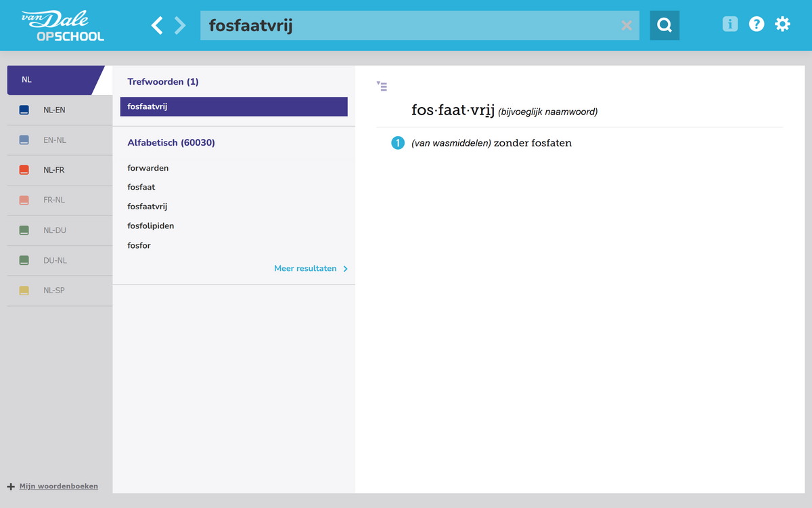Open the word fosfaat in the list
This screenshot has width=812, height=508.
click(141, 187)
